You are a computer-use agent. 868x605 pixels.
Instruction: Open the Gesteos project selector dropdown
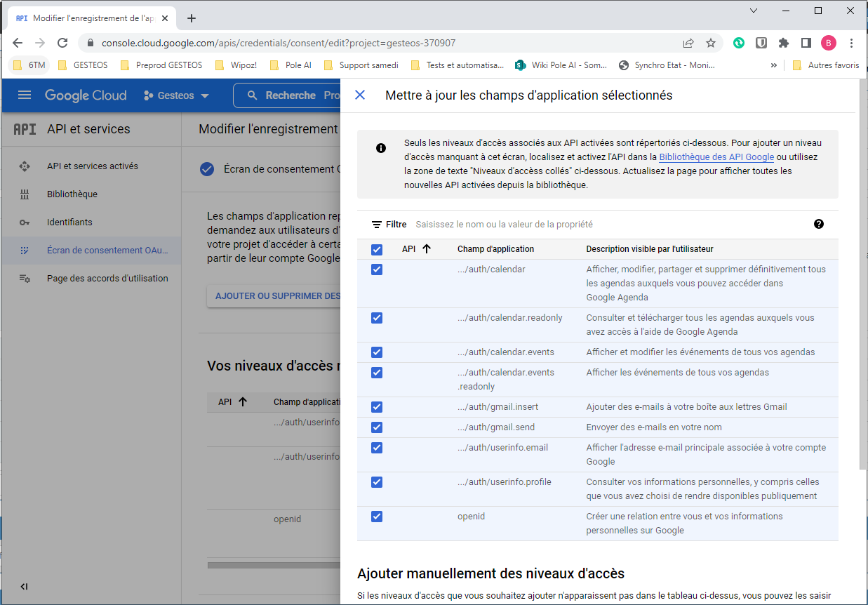click(176, 95)
